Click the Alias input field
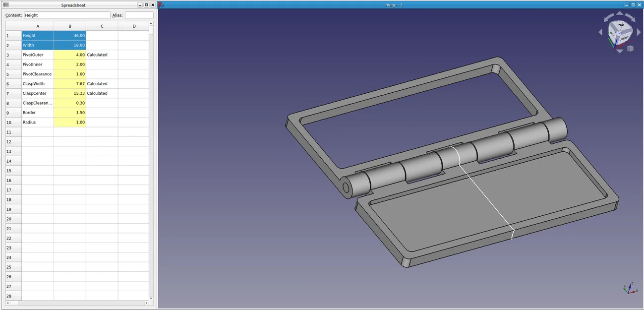The height and width of the screenshot is (310, 644). tap(139, 15)
